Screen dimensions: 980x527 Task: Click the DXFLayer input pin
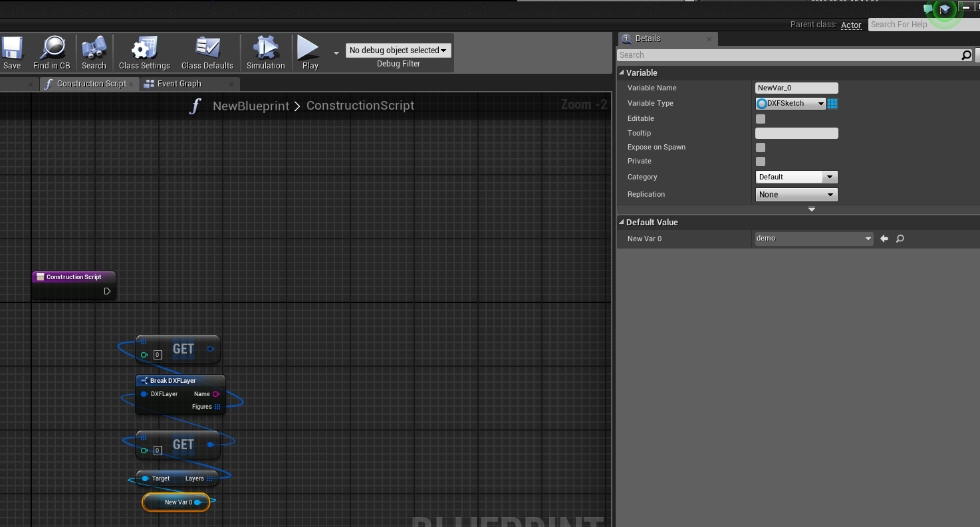144,394
